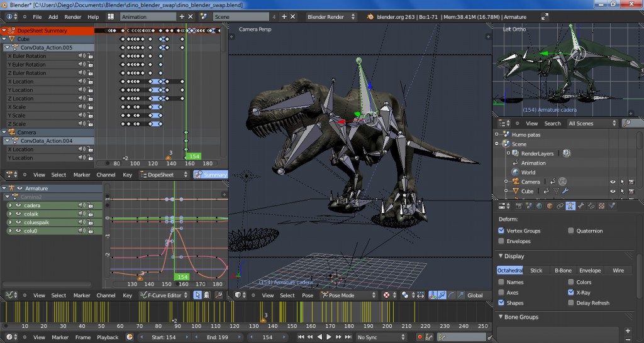Toggle the F-Curve ghost show-only-selected icon
644x343 pixels.
(206, 295)
